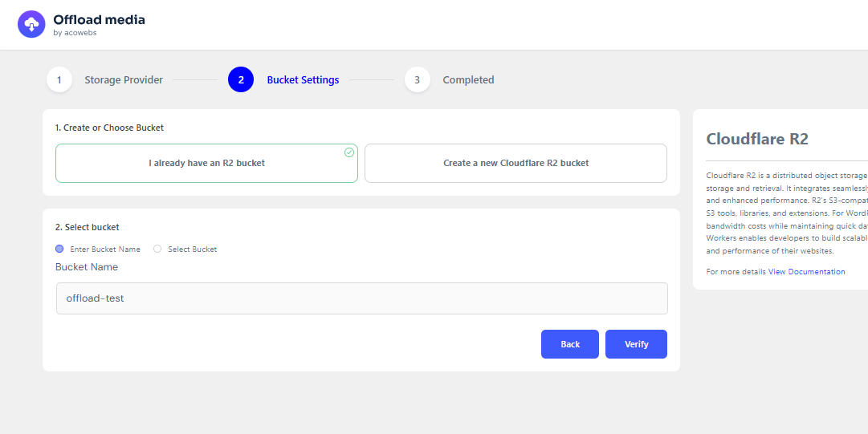Click the Offload media cloud logo icon
The image size is (868, 434).
click(31, 24)
